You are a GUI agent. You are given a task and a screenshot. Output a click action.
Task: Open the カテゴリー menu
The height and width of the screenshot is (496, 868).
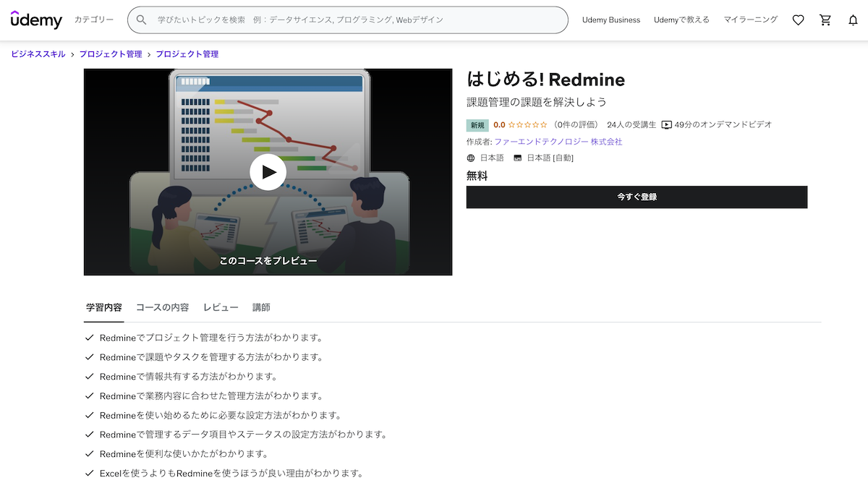click(95, 20)
